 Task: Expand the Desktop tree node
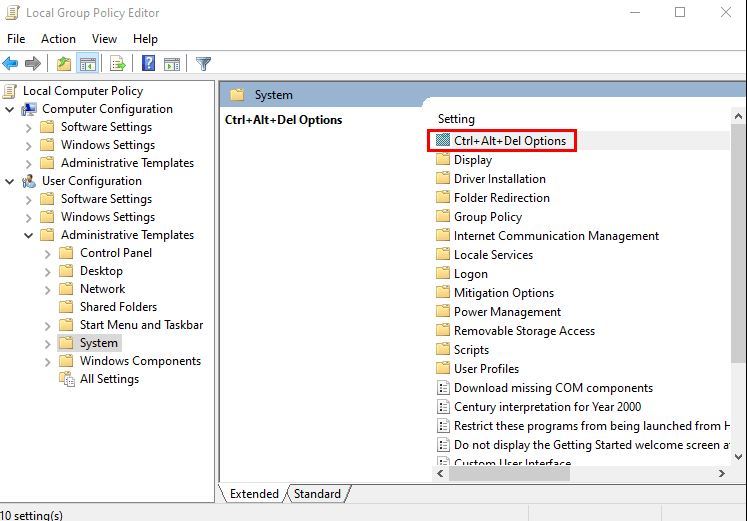[48, 272]
